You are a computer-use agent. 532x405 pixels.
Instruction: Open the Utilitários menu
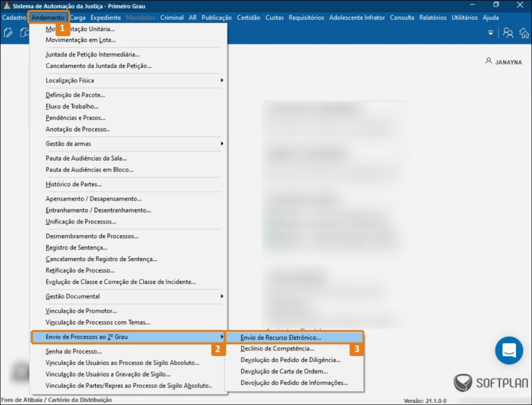tap(464, 18)
